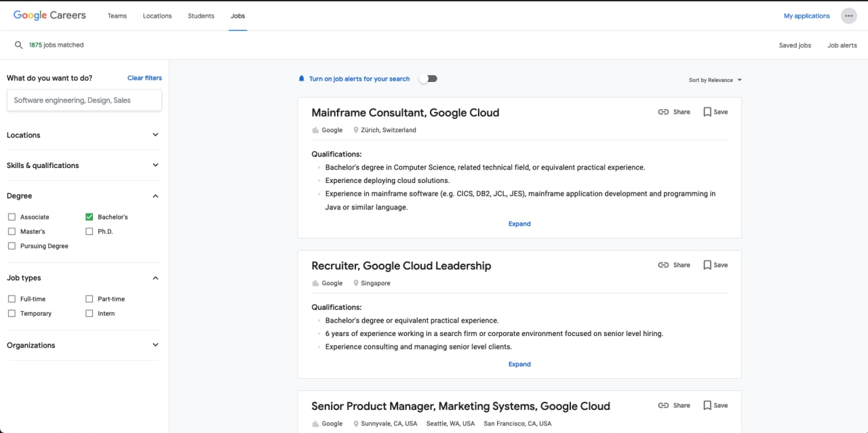Open the Teams tab
868x433 pixels.
click(117, 16)
